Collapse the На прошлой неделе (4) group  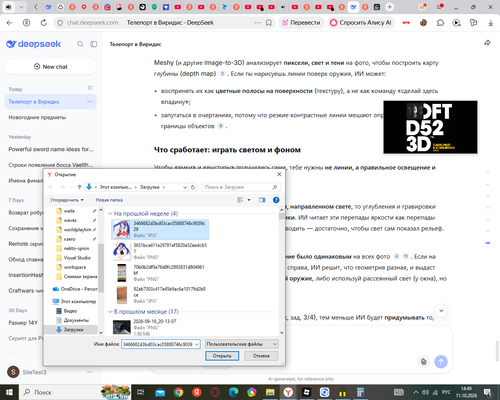tap(110, 214)
